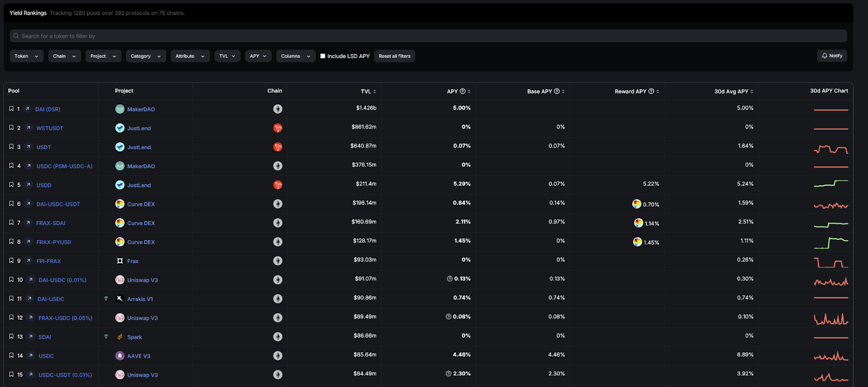The width and height of the screenshot is (868, 387).
Task: Click the APY column help icon
Action: click(x=463, y=91)
